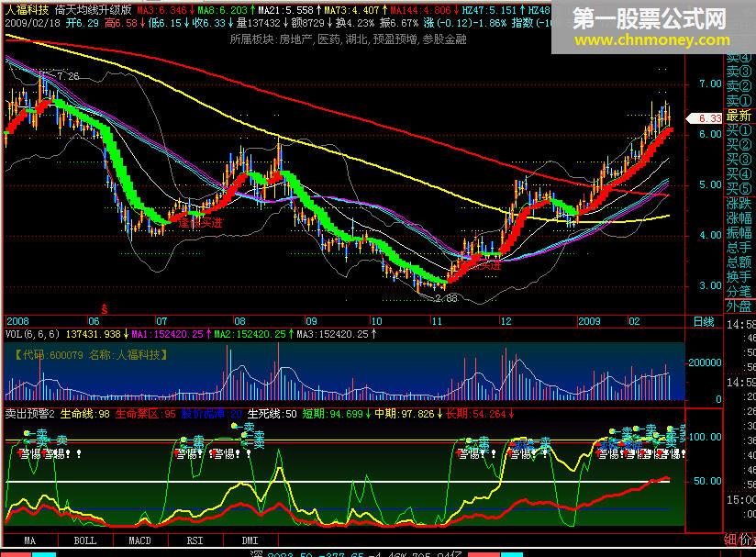Click the 卖① row in the quote sidebar
Screen dimensions: 756x557
pyautogui.click(x=739, y=101)
